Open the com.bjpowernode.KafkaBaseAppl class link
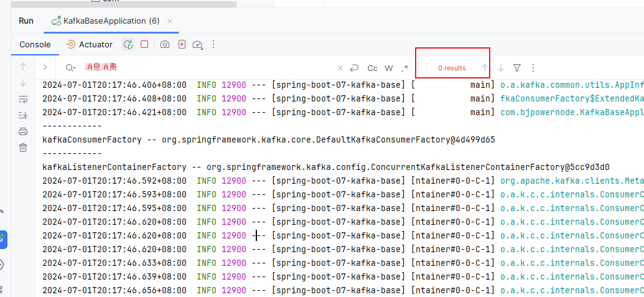This screenshot has height=297, width=644. (572, 112)
